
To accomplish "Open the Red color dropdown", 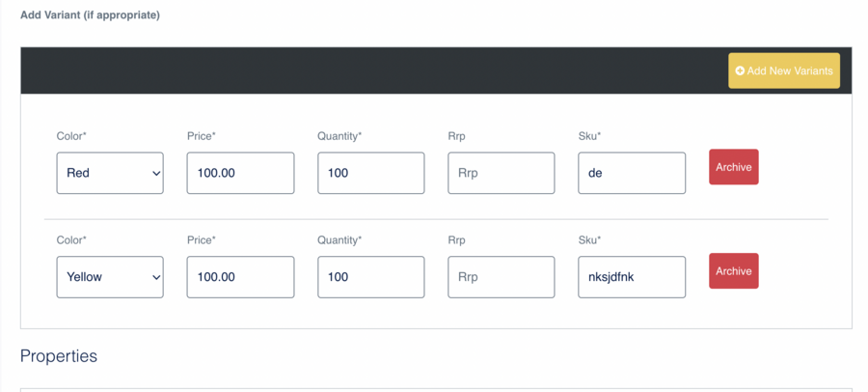I will coord(110,173).
